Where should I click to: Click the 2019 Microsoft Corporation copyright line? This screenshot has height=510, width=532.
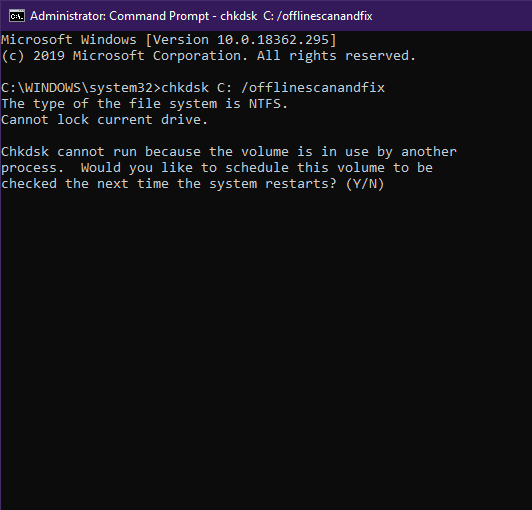[x=208, y=56]
